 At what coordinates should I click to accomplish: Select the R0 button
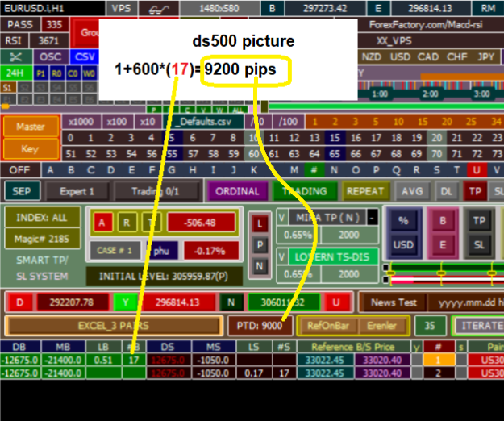point(56,73)
